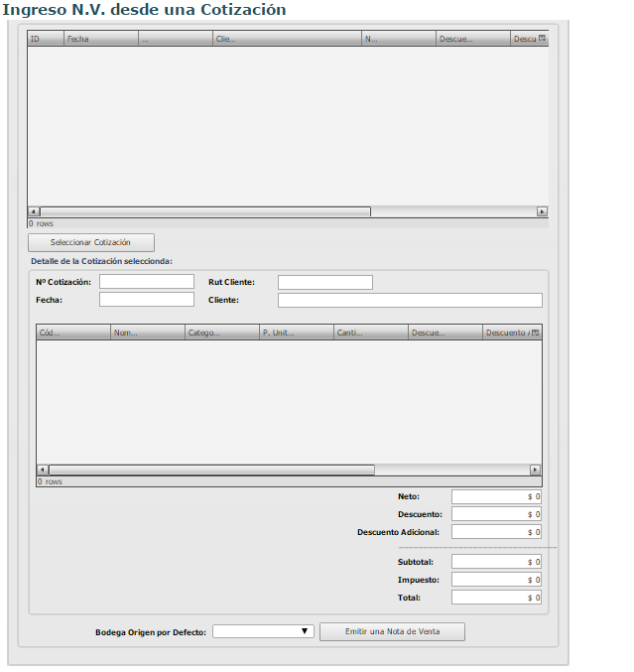Focus the Nº Cotización input field

tap(147, 282)
